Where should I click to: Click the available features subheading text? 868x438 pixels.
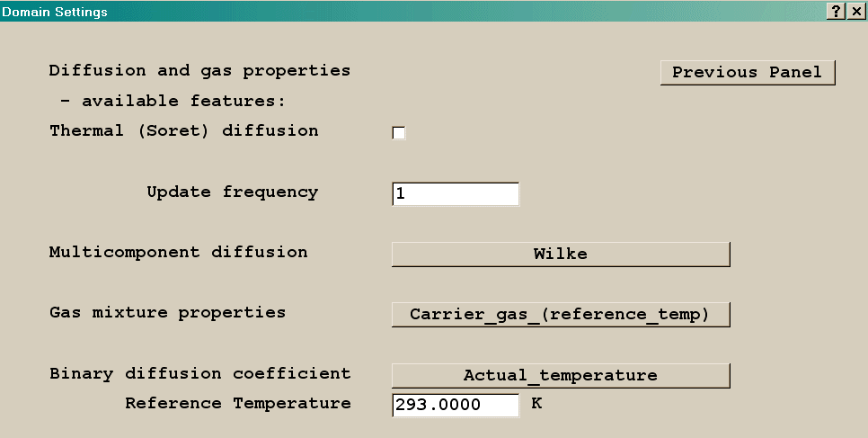click(x=173, y=101)
